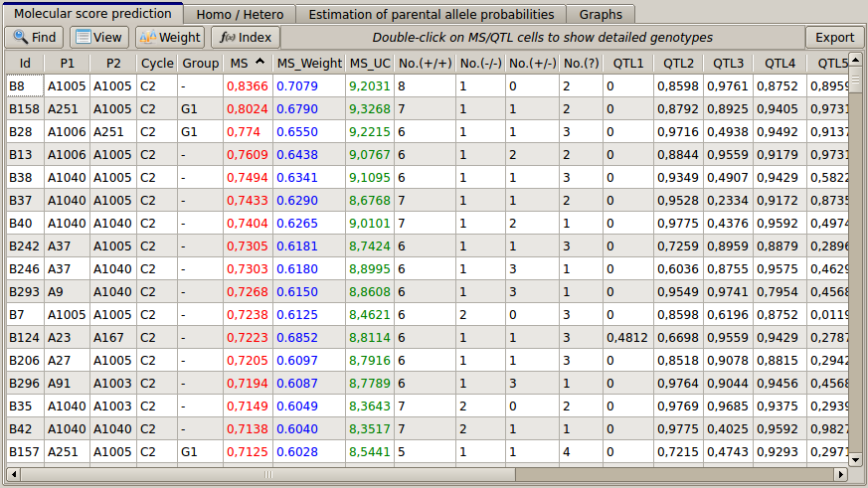Select the B13 Id cell
The image size is (868, 488).
25,154
